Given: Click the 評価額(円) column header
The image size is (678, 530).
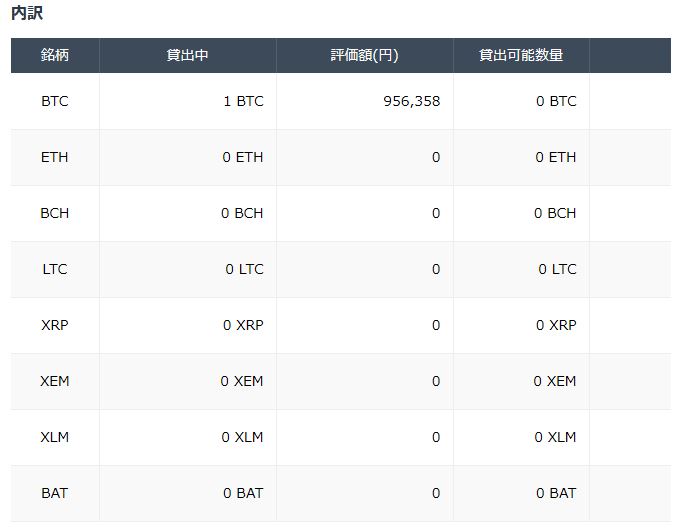Looking at the screenshot, I should click(365, 55).
